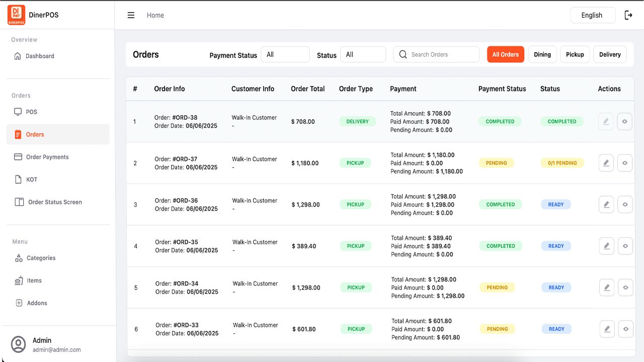Viewport: 644px width, 362px height.
Task: Switch to the Dining orders tab
Action: pyautogui.click(x=542, y=54)
